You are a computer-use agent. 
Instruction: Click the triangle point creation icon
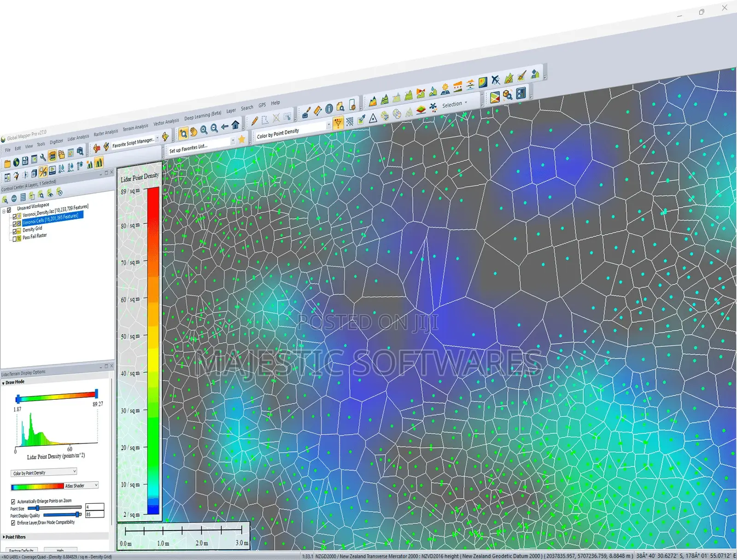pyautogui.click(x=373, y=117)
